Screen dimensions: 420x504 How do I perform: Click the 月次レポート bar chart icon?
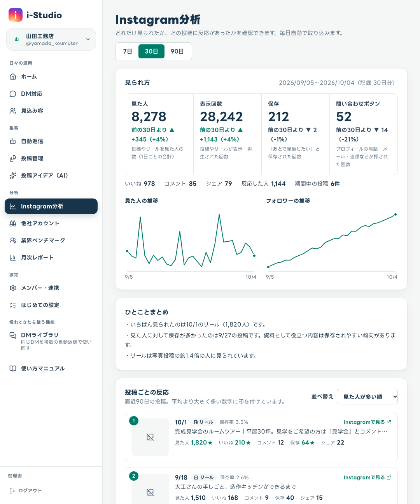13,258
